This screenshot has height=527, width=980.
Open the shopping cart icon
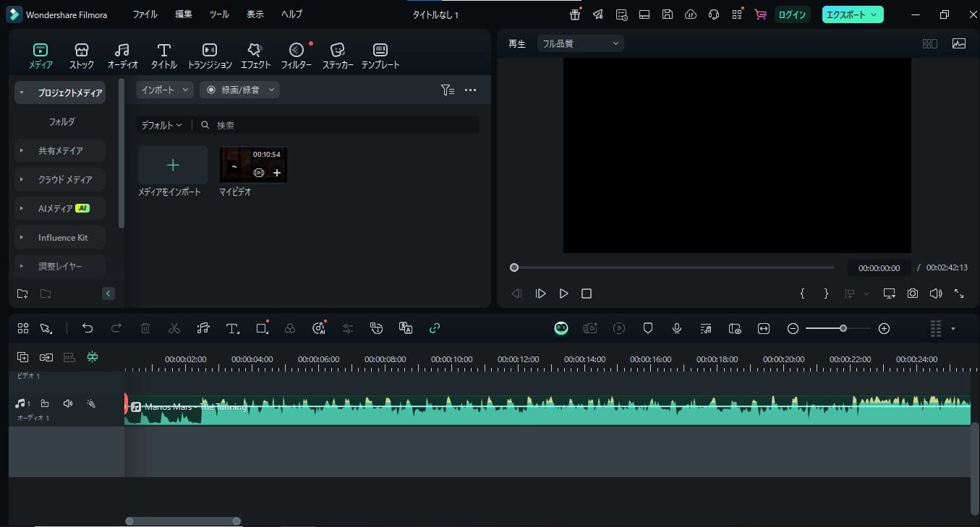click(760, 14)
